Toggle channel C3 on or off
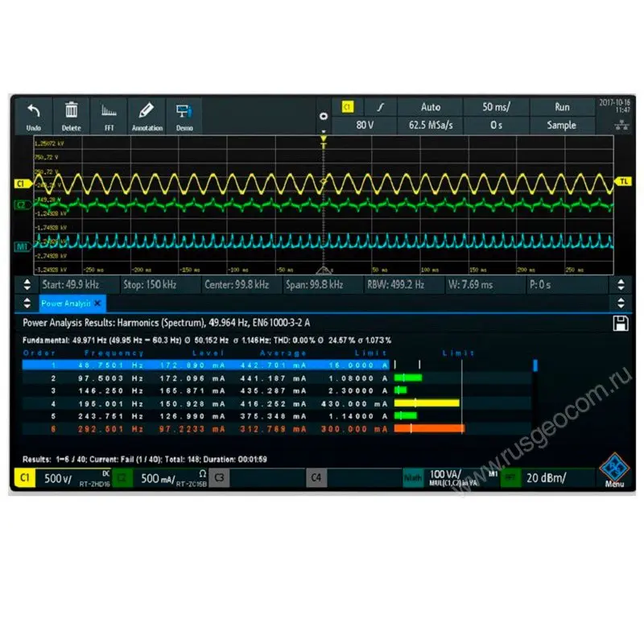 pos(218,478)
